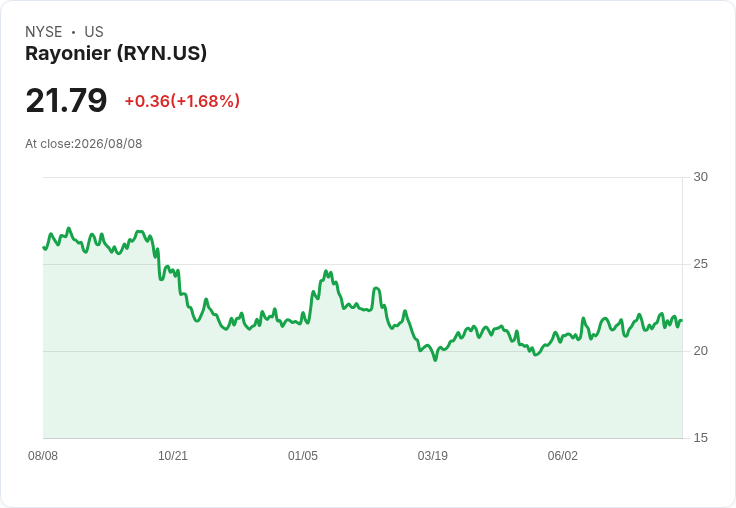736x508 pixels.
Task: Click the 10/21 x-axis date label
Action: point(173,456)
